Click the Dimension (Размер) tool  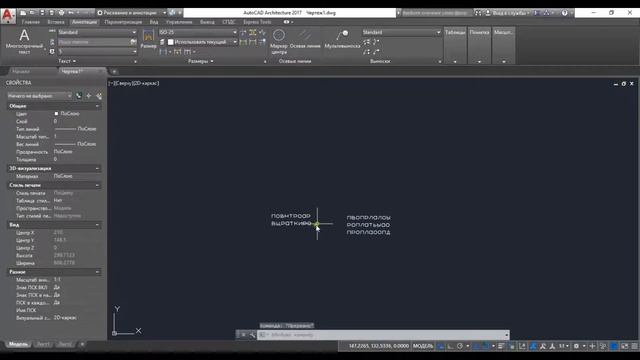148,39
